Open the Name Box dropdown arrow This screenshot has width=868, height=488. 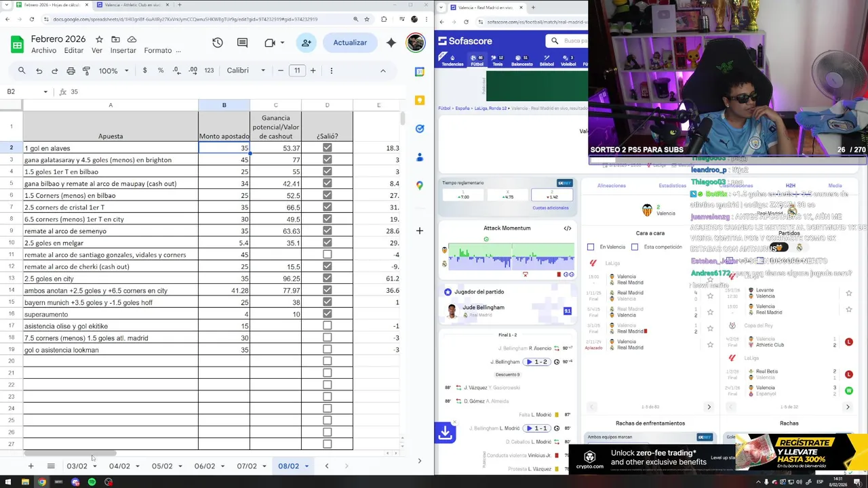click(x=45, y=91)
